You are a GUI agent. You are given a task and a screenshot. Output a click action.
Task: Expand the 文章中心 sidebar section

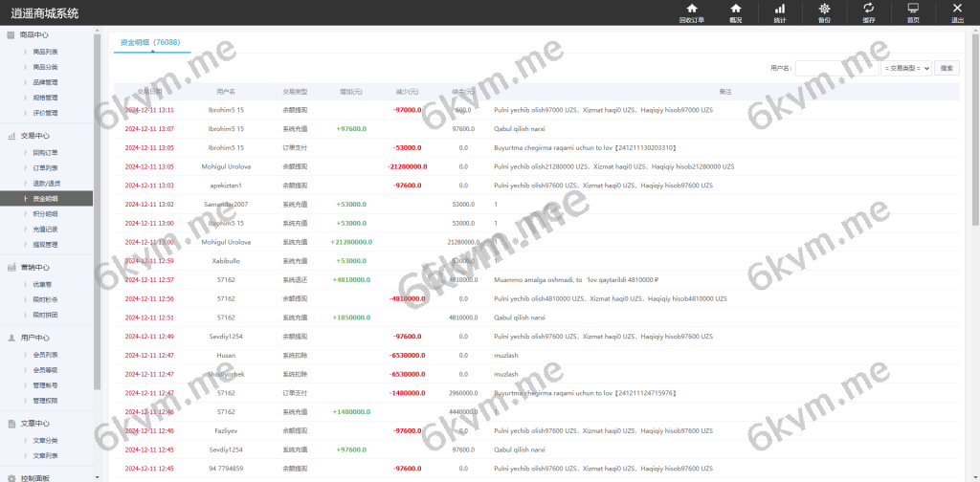(x=34, y=423)
